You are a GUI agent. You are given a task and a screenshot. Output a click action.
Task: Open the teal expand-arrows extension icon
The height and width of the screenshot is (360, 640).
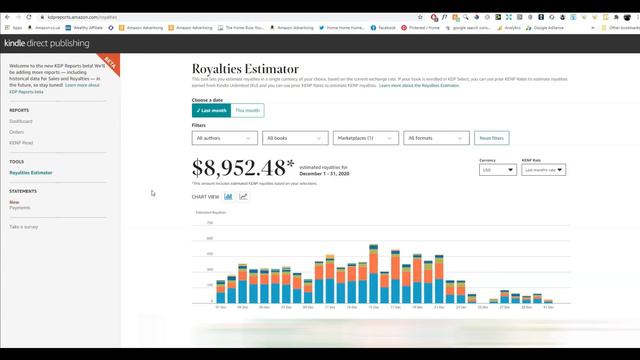tap(509, 17)
